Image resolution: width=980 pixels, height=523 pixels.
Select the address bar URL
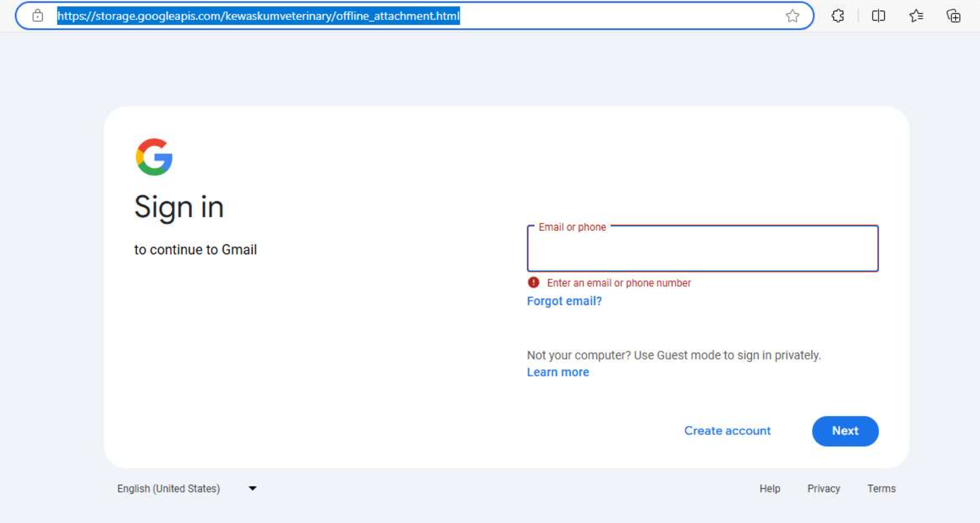258,16
